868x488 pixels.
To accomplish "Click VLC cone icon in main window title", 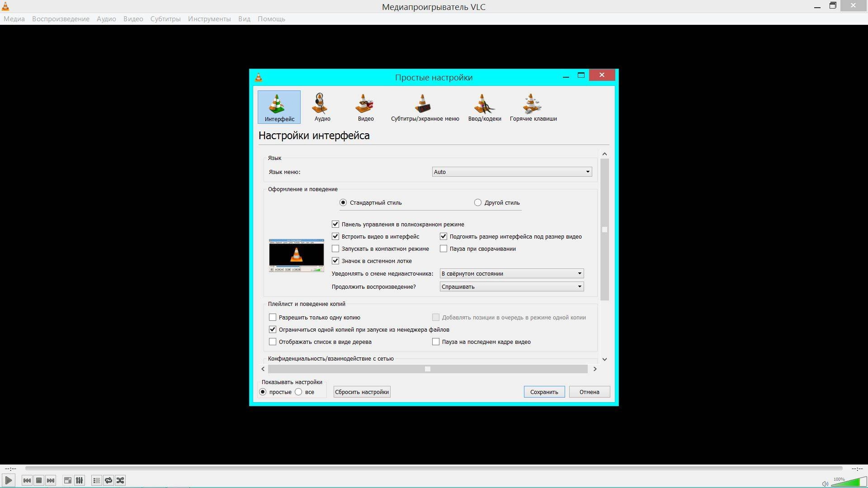I will pyautogui.click(x=5, y=6).
